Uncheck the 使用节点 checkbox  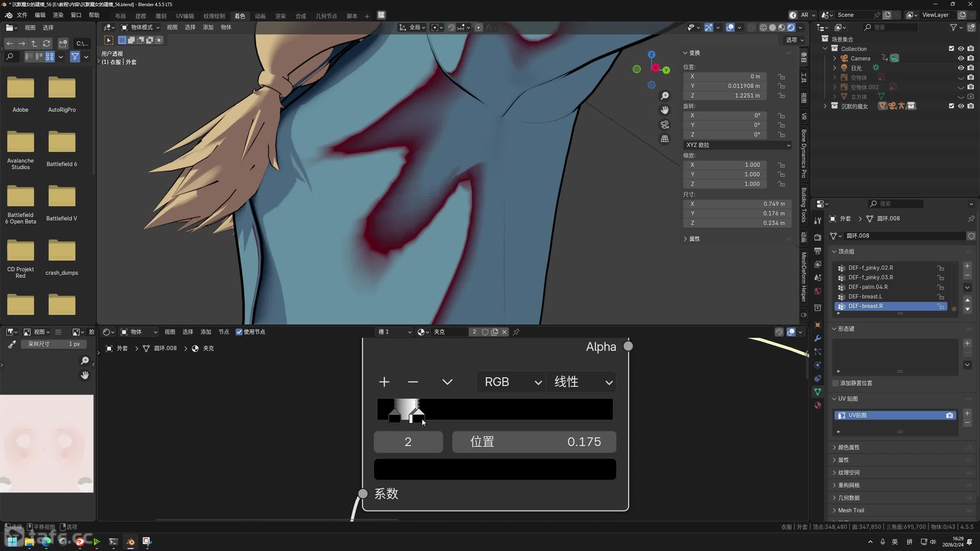[x=239, y=332]
